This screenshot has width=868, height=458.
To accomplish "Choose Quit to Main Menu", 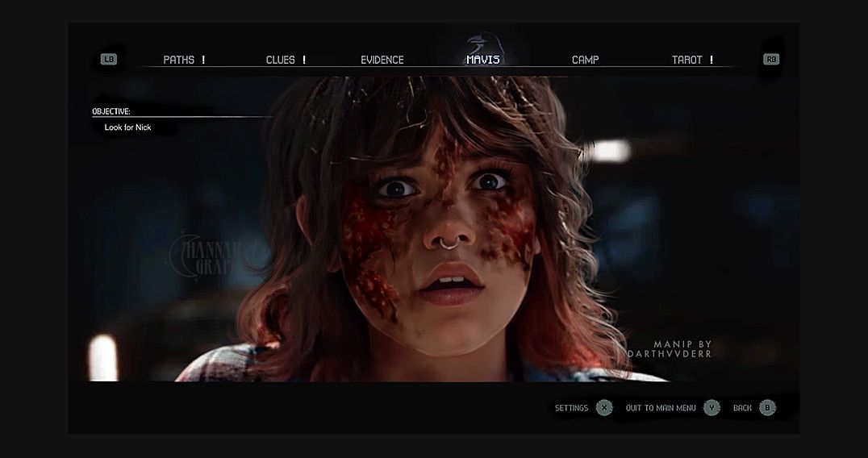I will coord(661,408).
